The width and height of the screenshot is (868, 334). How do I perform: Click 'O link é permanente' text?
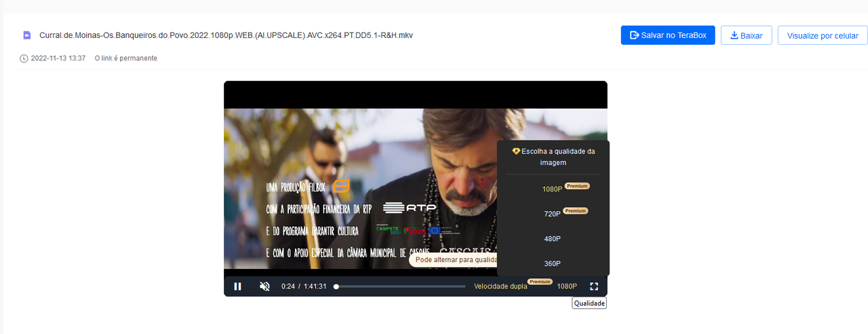tap(126, 58)
